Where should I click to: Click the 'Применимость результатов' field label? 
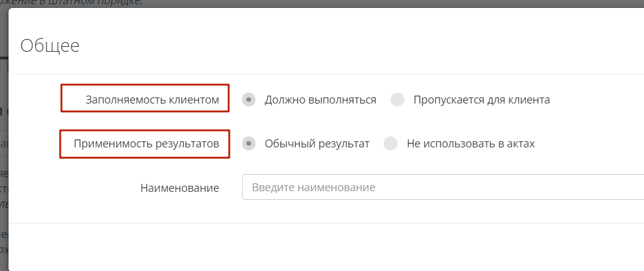tap(146, 144)
